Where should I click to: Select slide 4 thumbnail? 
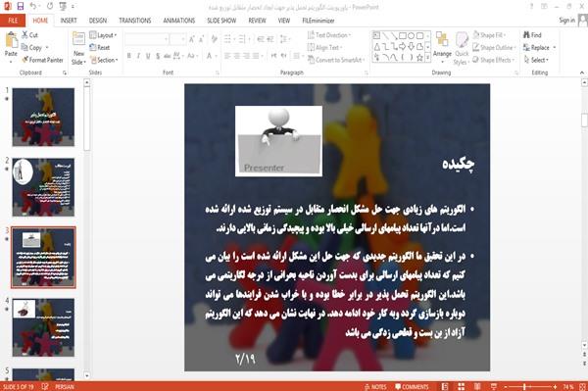click(43, 327)
